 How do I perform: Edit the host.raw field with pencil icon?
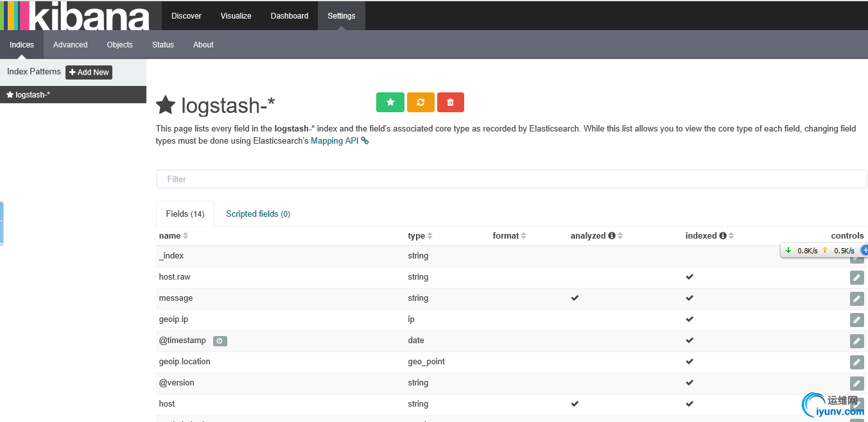pos(856,278)
